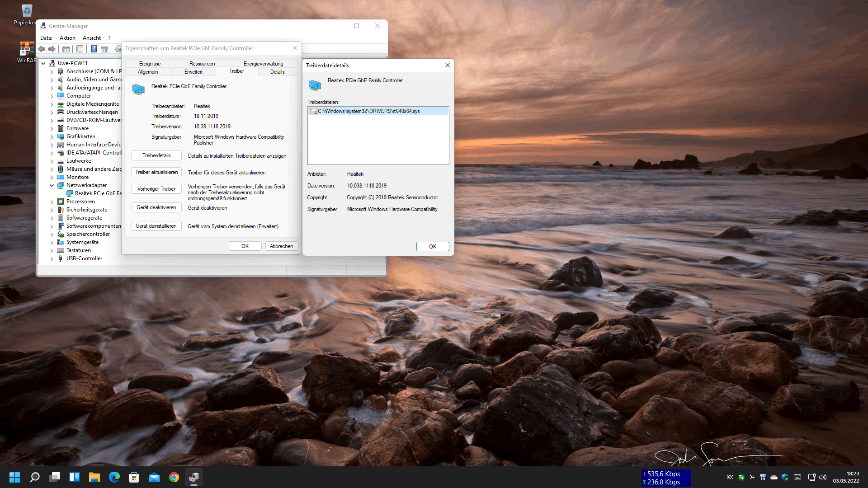Open taskbar Search

[x=35, y=477]
